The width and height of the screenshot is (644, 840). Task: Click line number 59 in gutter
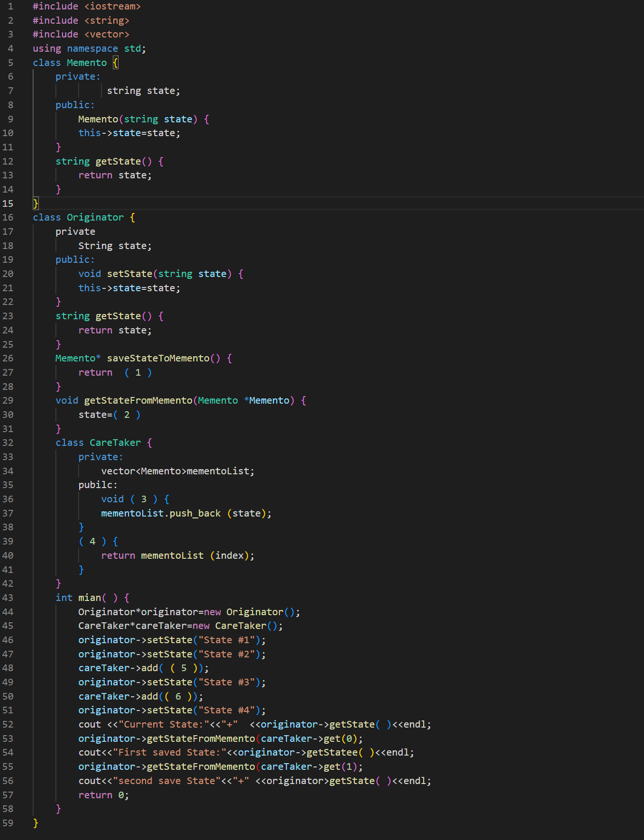click(x=8, y=823)
